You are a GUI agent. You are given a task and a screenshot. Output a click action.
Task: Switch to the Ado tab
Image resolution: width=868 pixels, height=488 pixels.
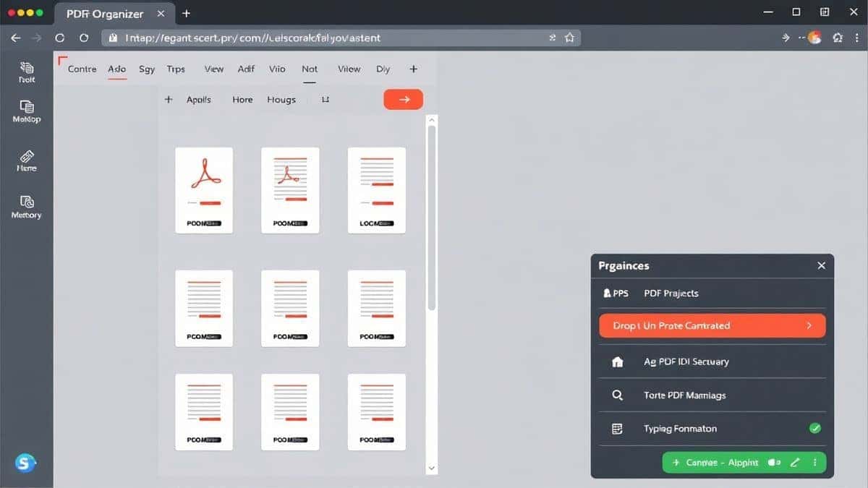point(116,69)
